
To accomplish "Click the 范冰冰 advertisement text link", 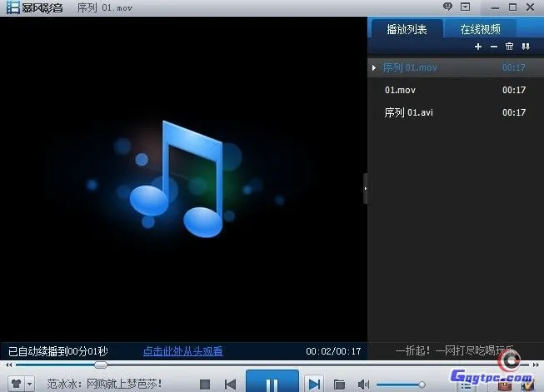I will click(104, 385).
